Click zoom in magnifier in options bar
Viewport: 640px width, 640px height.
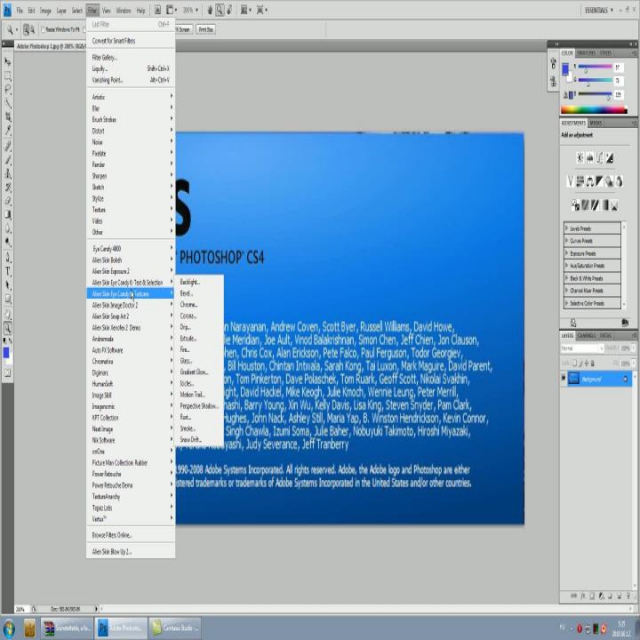pos(27,29)
